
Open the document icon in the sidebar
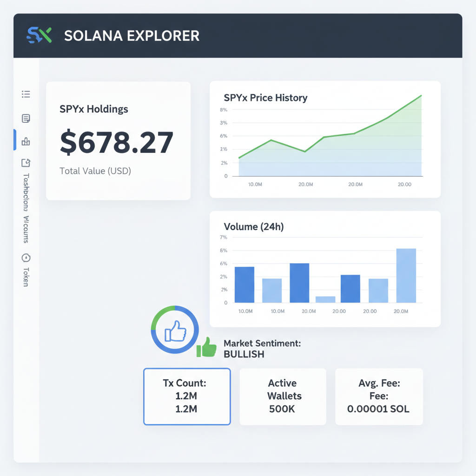26,119
